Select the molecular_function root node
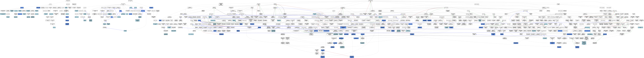This screenshot has height=58, width=644. click(x=68, y=1)
